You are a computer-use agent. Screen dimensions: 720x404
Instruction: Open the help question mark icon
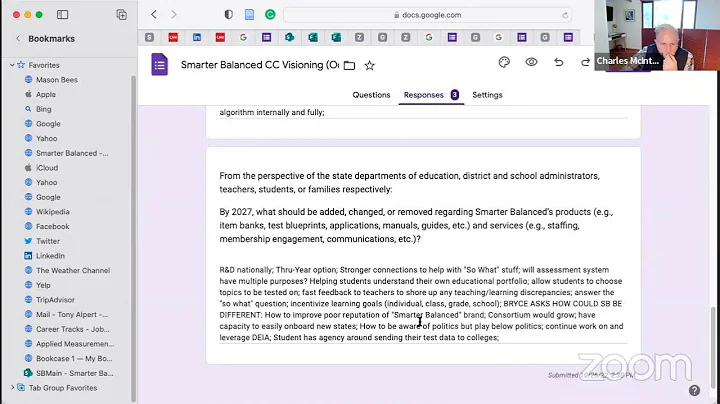coord(694,390)
